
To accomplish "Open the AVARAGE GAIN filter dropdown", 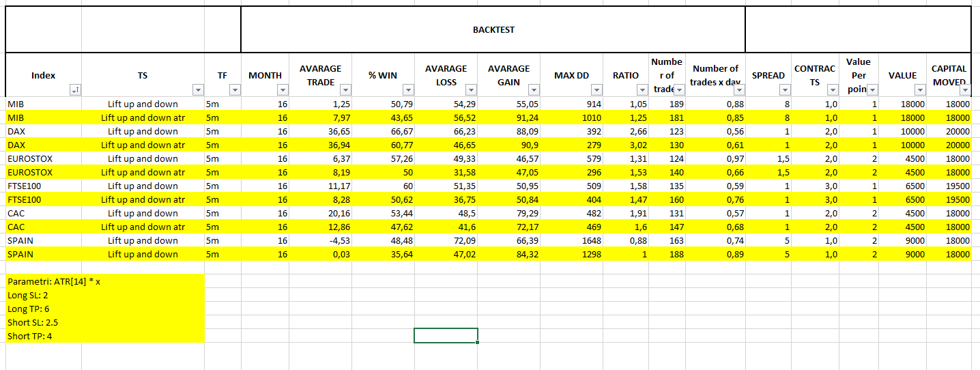I will click(534, 90).
